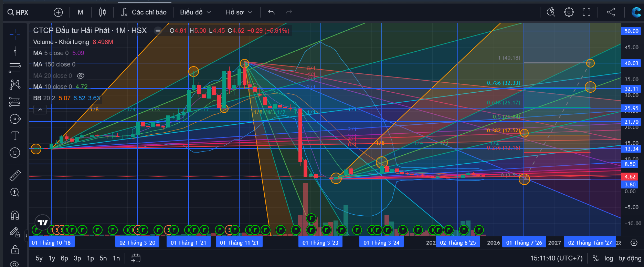Viewport: 644px width, 267px height.
Task: Select the circle shape drawing tool
Action: (15, 119)
